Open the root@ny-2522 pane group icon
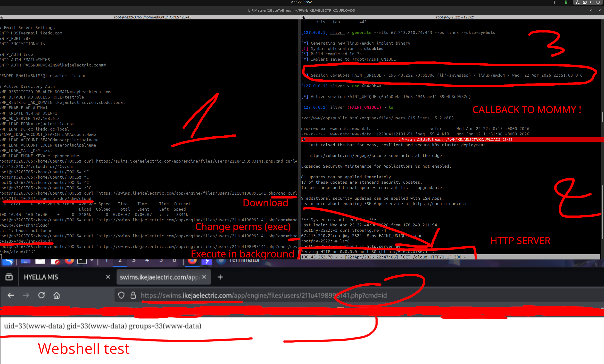This screenshot has height=364, width=604. [x=304, y=17]
